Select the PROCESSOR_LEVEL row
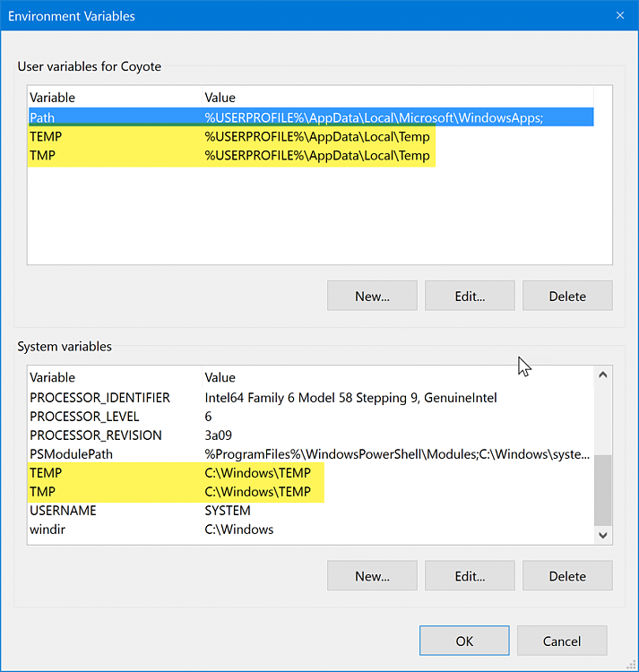Screen dimensions: 639x672 click(x=311, y=417)
